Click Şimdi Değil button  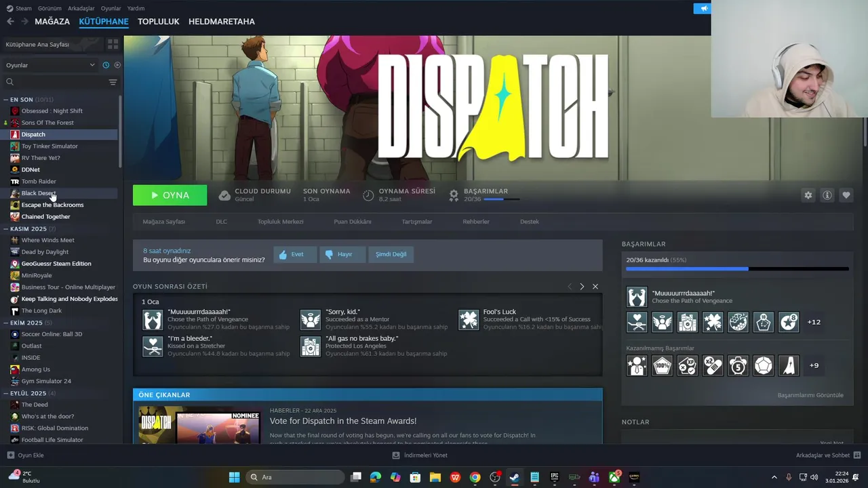pyautogui.click(x=391, y=254)
